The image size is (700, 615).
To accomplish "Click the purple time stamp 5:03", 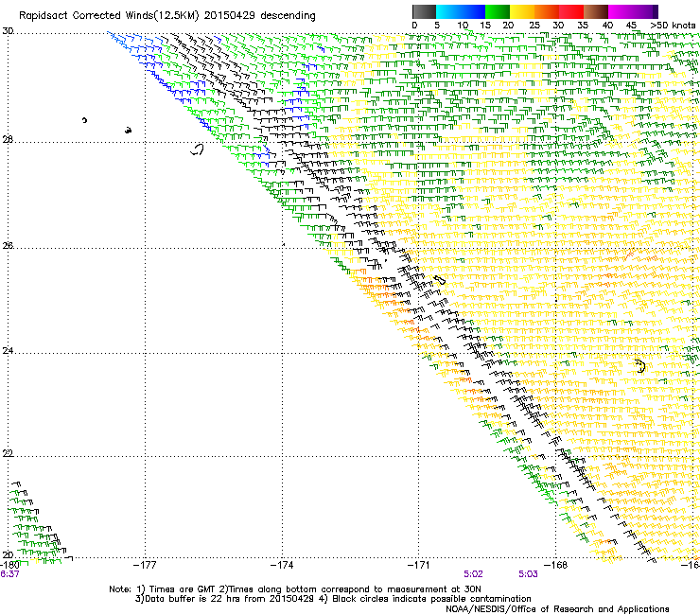I will 528,574.
